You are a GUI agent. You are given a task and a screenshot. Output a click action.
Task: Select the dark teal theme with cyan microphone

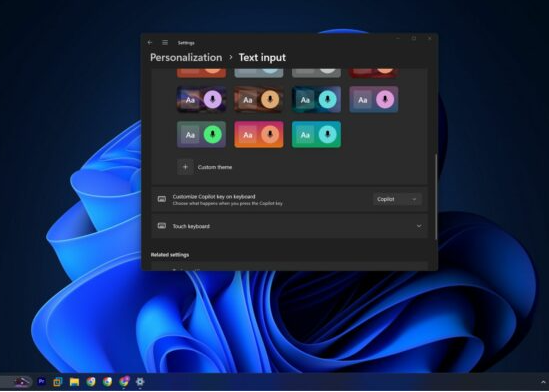click(316, 100)
